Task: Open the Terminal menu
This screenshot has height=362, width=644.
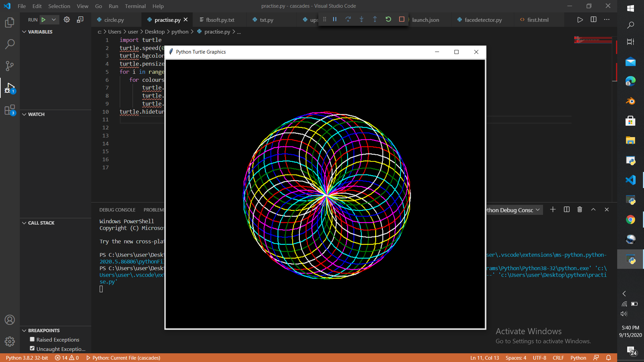Action: 135,6
